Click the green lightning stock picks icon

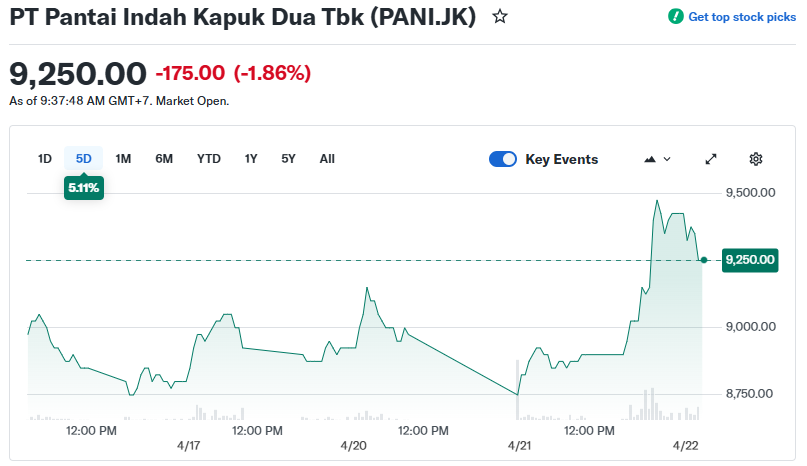[x=676, y=17]
